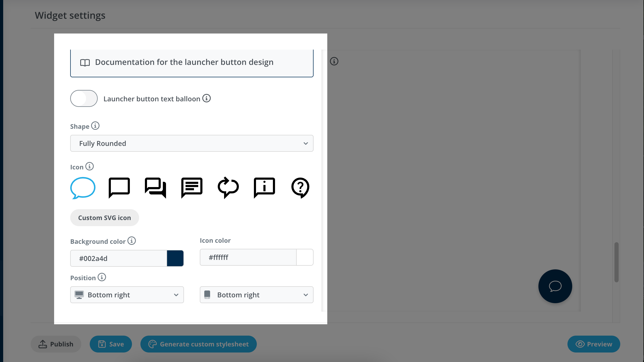Enable the Launcher button text balloon
Viewport: 644px width, 362px height.
pyautogui.click(x=84, y=98)
